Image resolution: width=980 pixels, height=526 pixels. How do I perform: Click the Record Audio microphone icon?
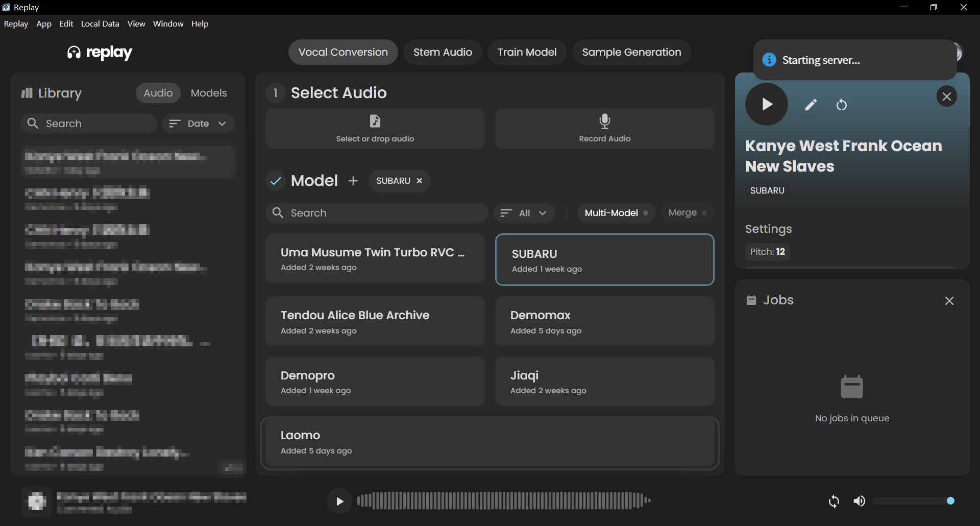pyautogui.click(x=604, y=121)
